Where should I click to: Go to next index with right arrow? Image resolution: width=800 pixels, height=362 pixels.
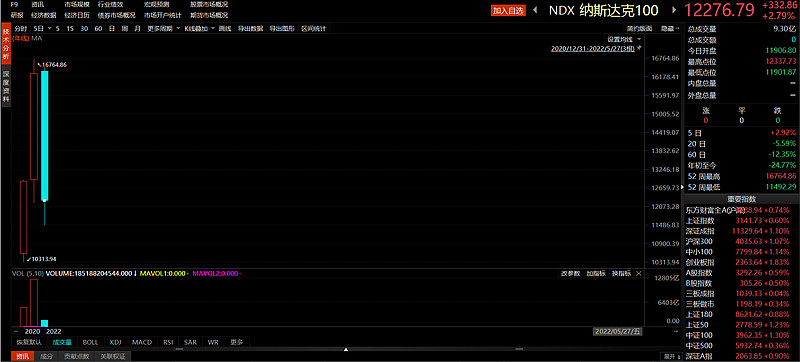(x=674, y=10)
